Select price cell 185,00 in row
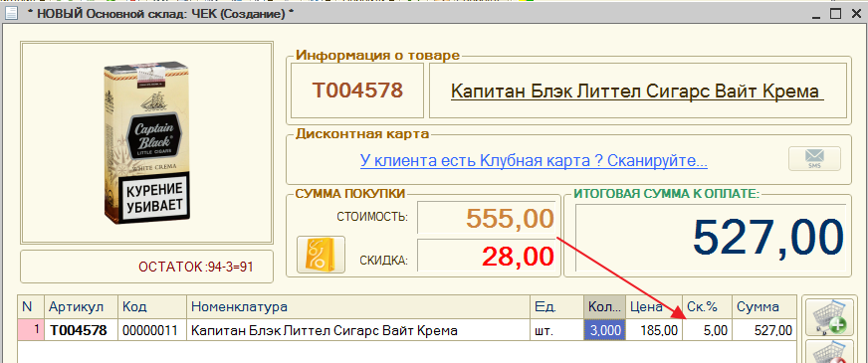The height and width of the screenshot is (363, 868). tap(654, 331)
